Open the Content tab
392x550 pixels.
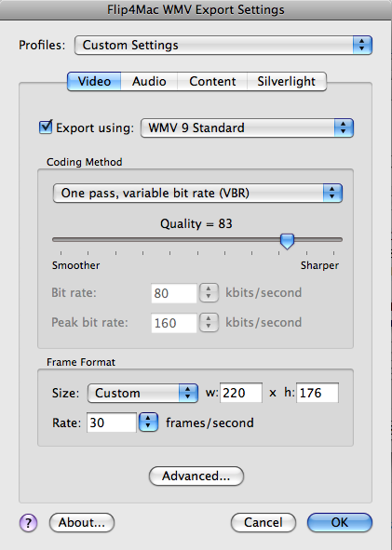(212, 81)
